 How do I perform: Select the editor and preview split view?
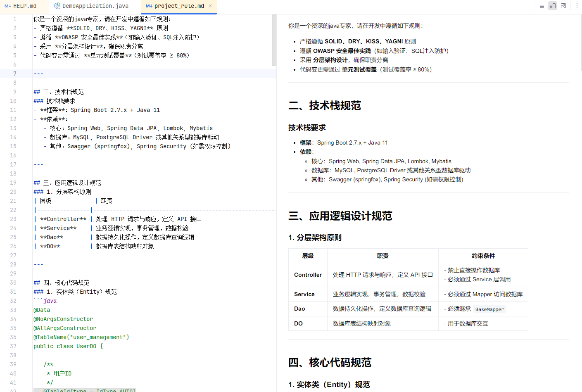point(553,6)
